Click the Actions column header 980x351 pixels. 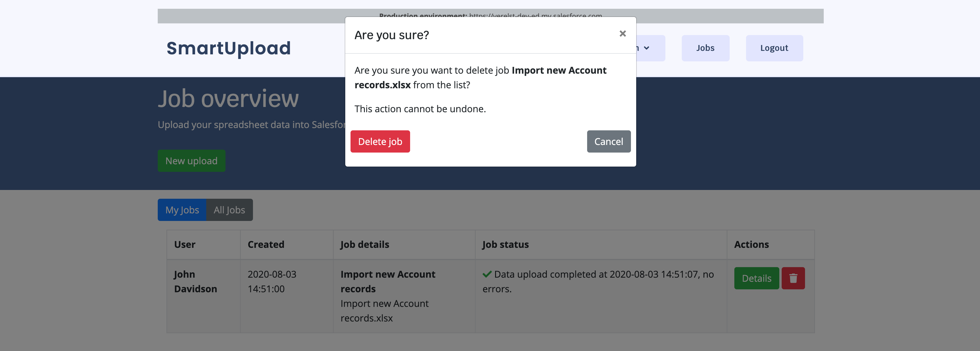point(751,244)
